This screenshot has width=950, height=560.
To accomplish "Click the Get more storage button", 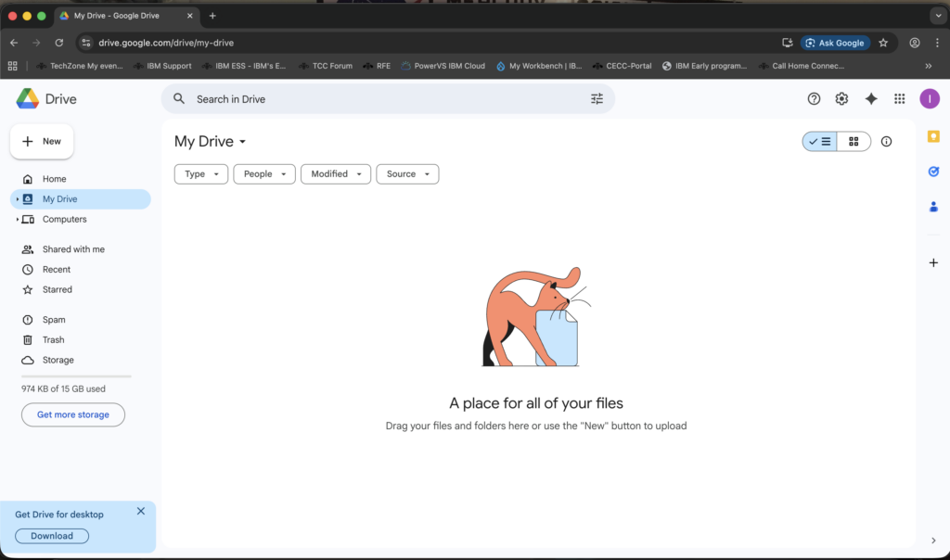I will (x=73, y=415).
